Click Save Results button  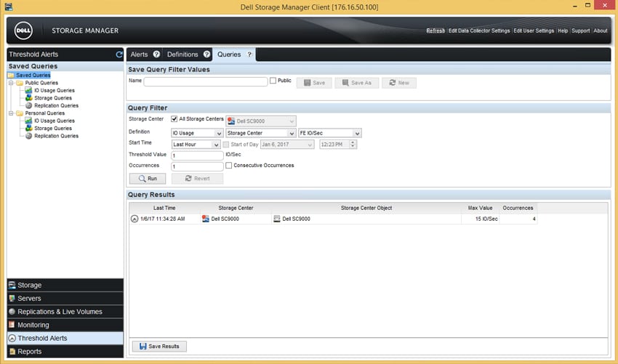coord(159,347)
